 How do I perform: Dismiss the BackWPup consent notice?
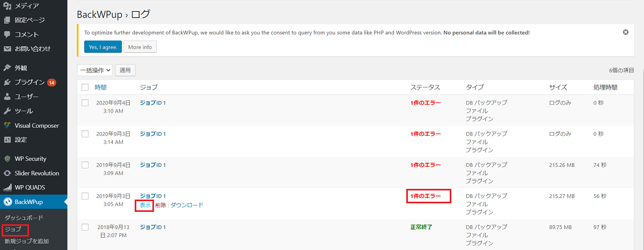(626, 32)
